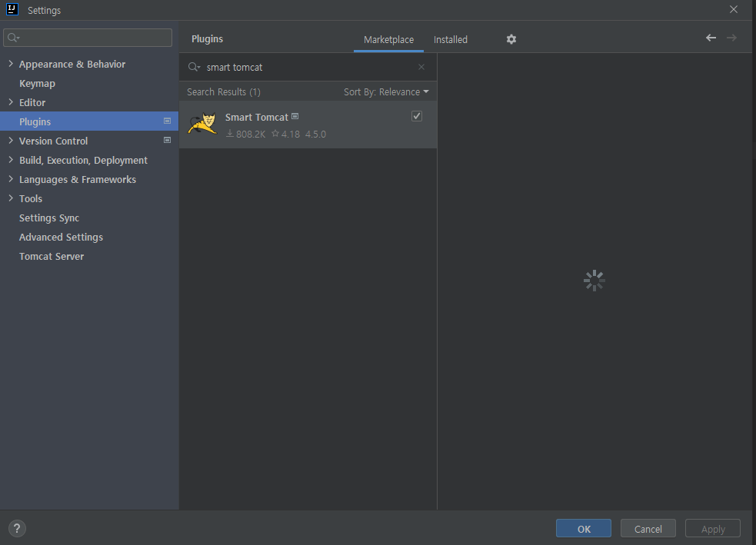Switch to the Marketplace tab
756x545 pixels.
(388, 39)
